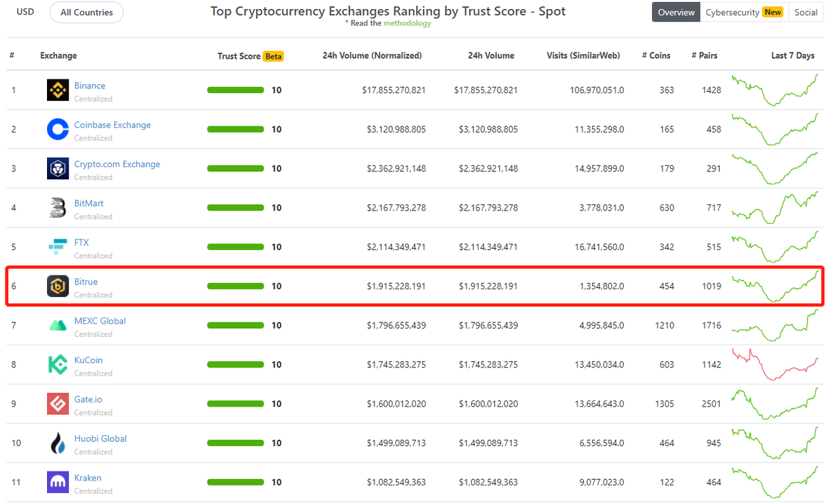The width and height of the screenshot is (829, 504).
Task: Open the Huobi Global link
Action: [101, 439]
